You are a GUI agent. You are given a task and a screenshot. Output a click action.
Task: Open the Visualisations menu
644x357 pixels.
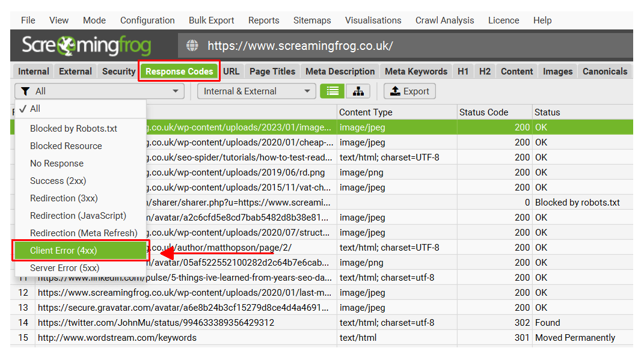tap(373, 20)
